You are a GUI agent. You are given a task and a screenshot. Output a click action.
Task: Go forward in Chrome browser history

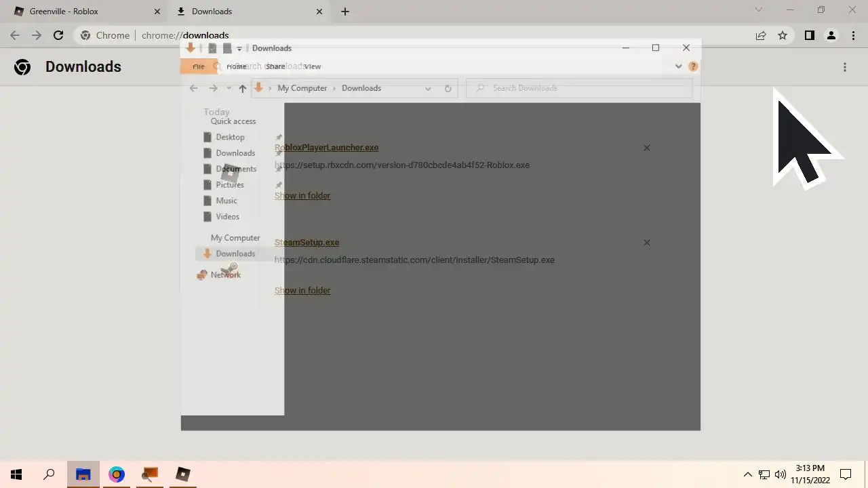[37, 35]
